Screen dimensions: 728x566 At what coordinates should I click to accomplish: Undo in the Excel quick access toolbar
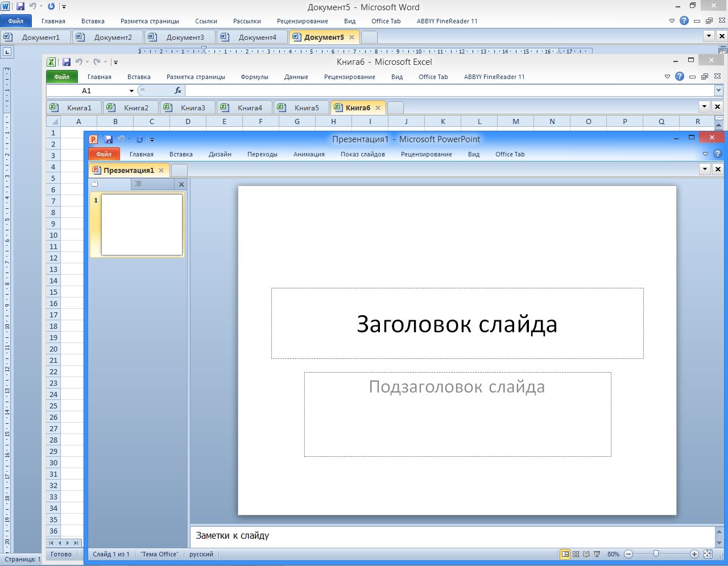(x=79, y=62)
